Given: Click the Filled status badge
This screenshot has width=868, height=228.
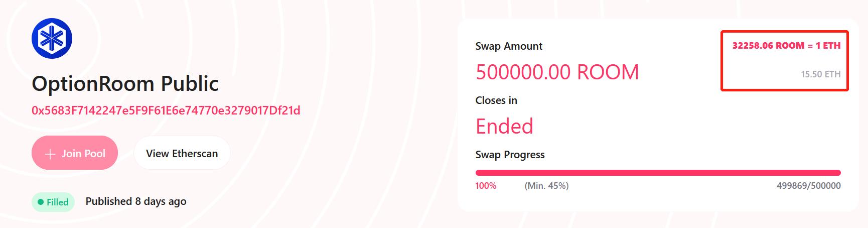Looking at the screenshot, I should click(x=53, y=202).
